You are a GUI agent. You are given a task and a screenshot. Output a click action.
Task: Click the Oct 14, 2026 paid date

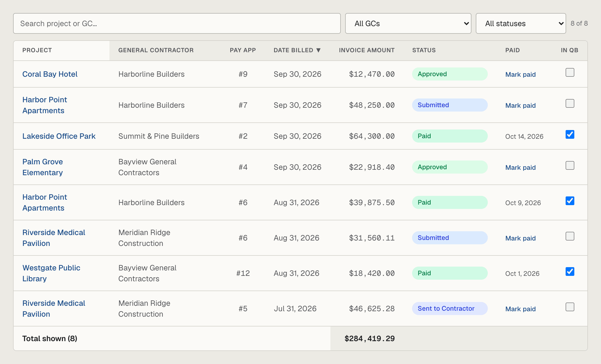[524, 136]
